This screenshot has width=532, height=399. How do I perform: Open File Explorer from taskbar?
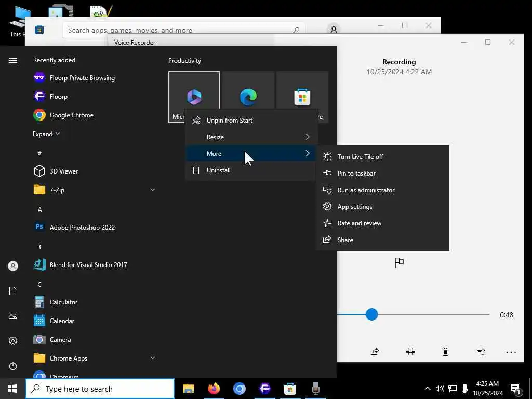pyautogui.click(x=188, y=389)
